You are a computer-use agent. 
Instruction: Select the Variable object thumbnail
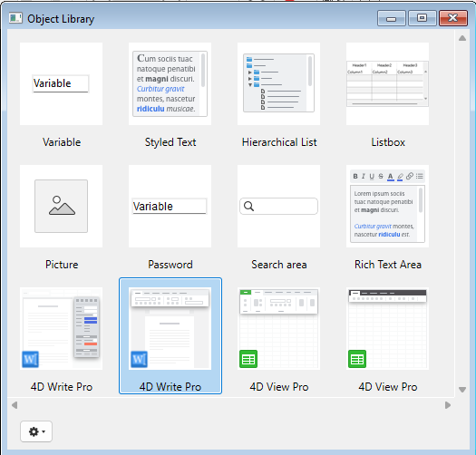point(61,83)
